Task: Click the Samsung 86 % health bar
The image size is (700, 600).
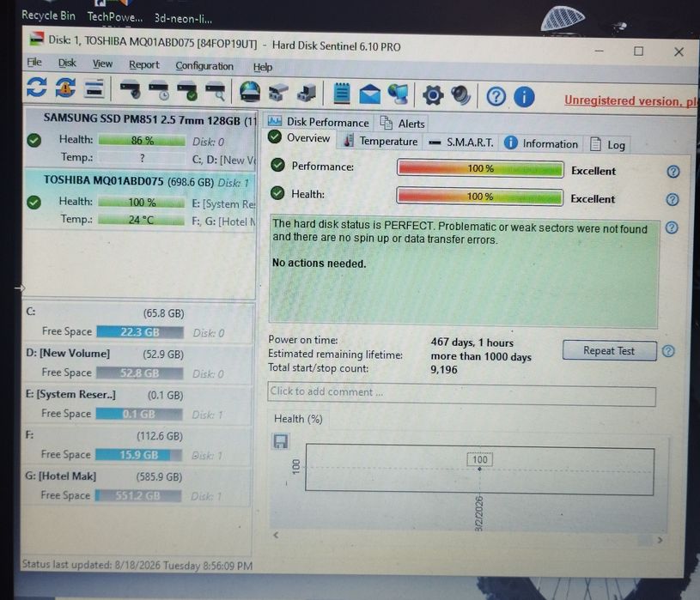Action: click(142, 141)
